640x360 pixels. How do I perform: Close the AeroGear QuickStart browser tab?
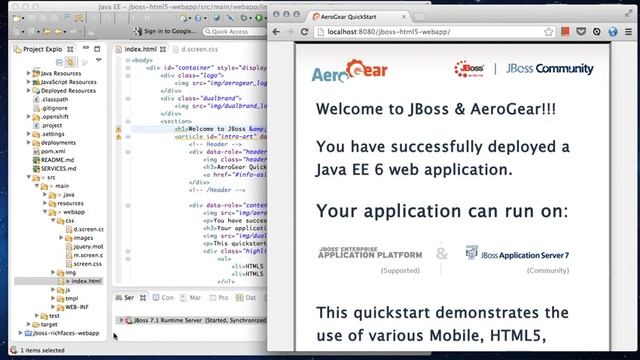coord(404,17)
